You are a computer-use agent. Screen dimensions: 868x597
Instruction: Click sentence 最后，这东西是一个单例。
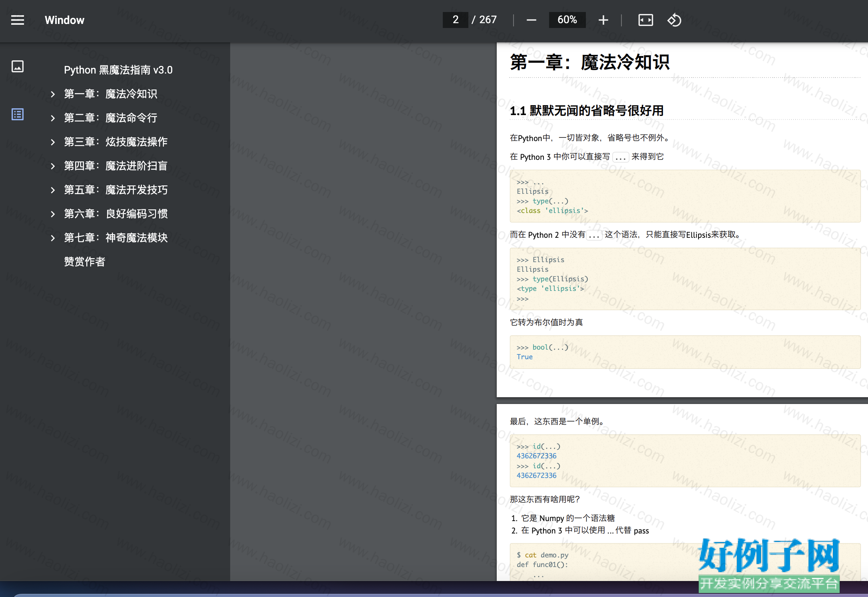point(558,421)
